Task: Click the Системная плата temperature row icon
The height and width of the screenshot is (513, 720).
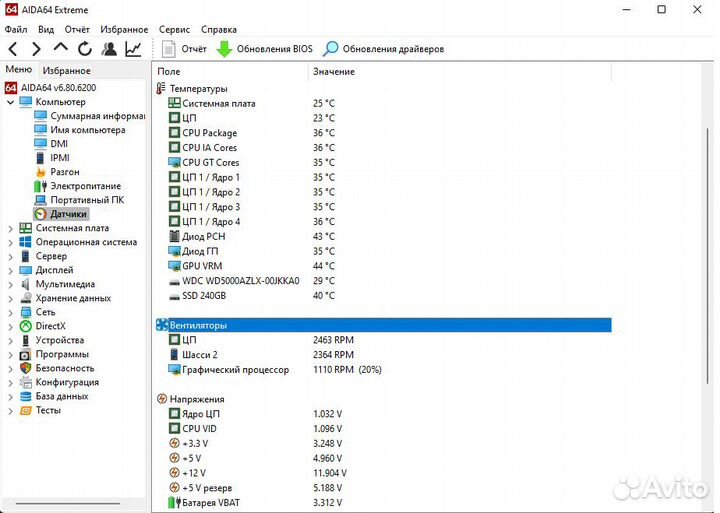Action: click(174, 103)
